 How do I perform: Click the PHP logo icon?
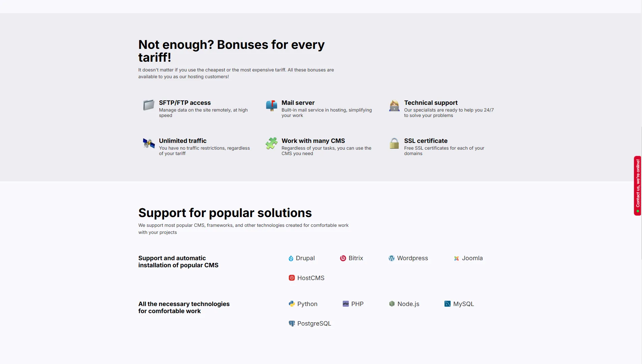point(345,304)
